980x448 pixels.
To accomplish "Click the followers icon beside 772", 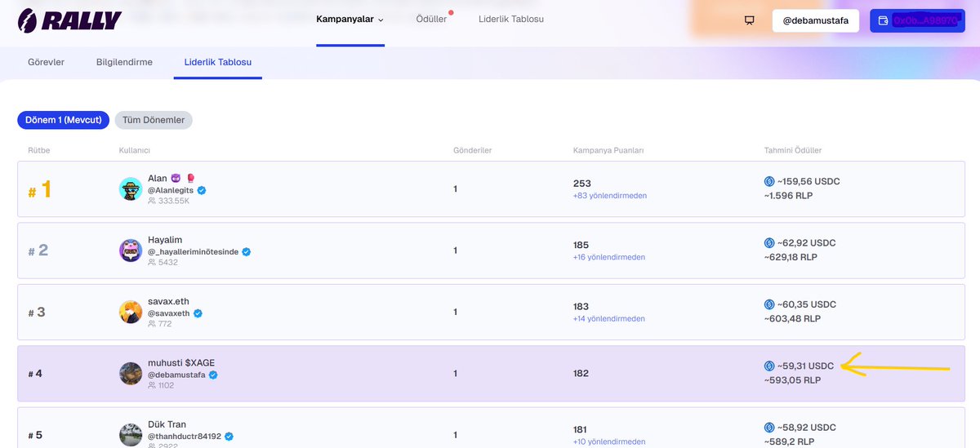I will coord(152,324).
